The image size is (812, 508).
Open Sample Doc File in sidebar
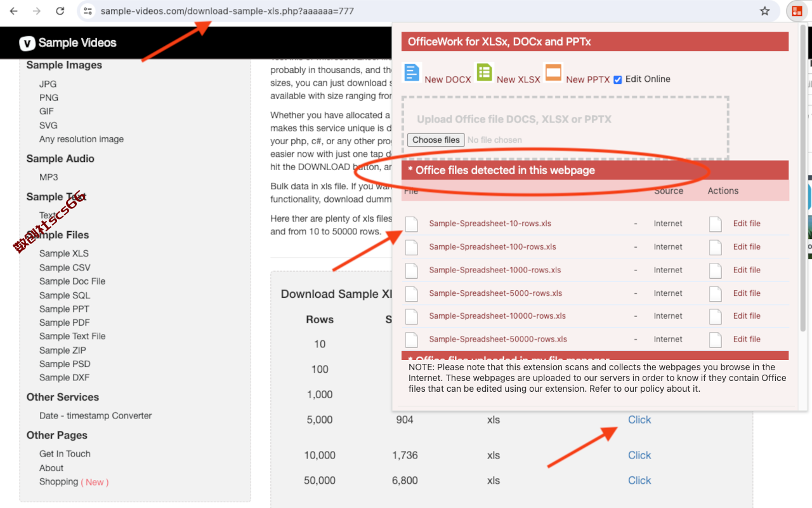[72, 281]
